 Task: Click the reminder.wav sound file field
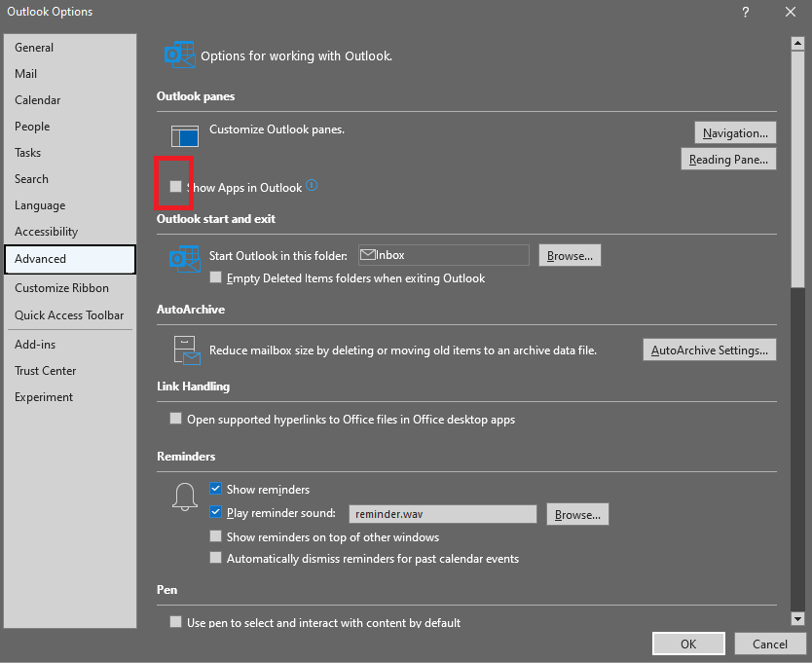point(443,514)
